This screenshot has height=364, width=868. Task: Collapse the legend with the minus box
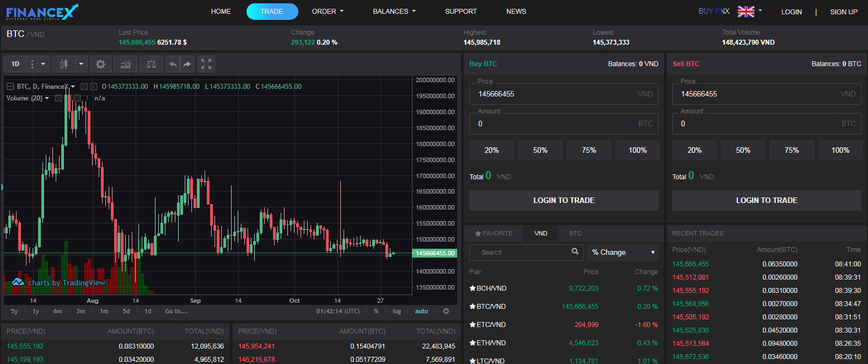coord(10,87)
